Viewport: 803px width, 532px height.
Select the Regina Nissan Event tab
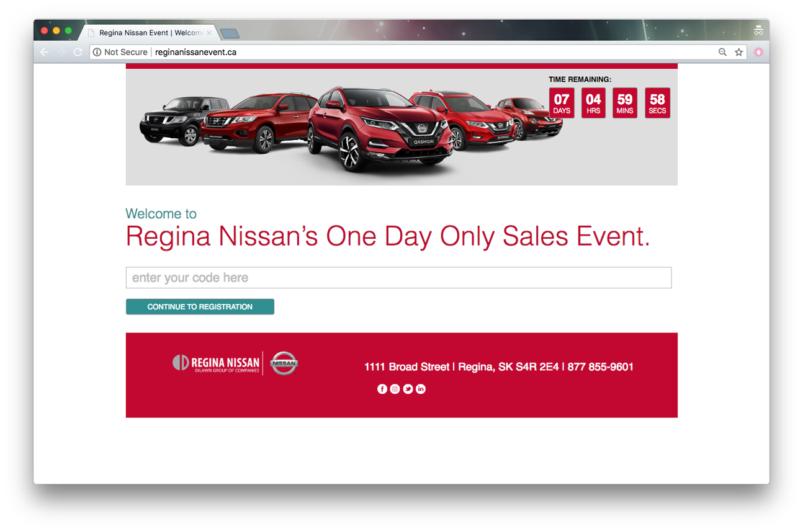(149, 33)
